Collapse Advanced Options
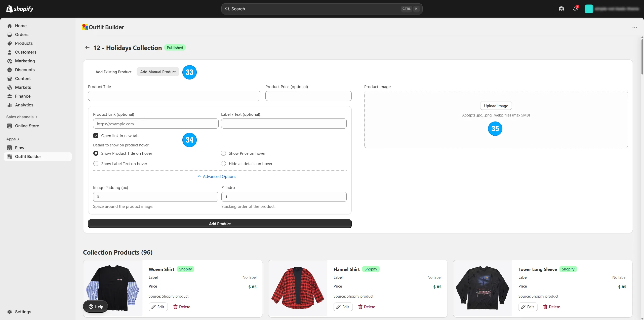Screen dimensions: 644x320 click(217, 176)
